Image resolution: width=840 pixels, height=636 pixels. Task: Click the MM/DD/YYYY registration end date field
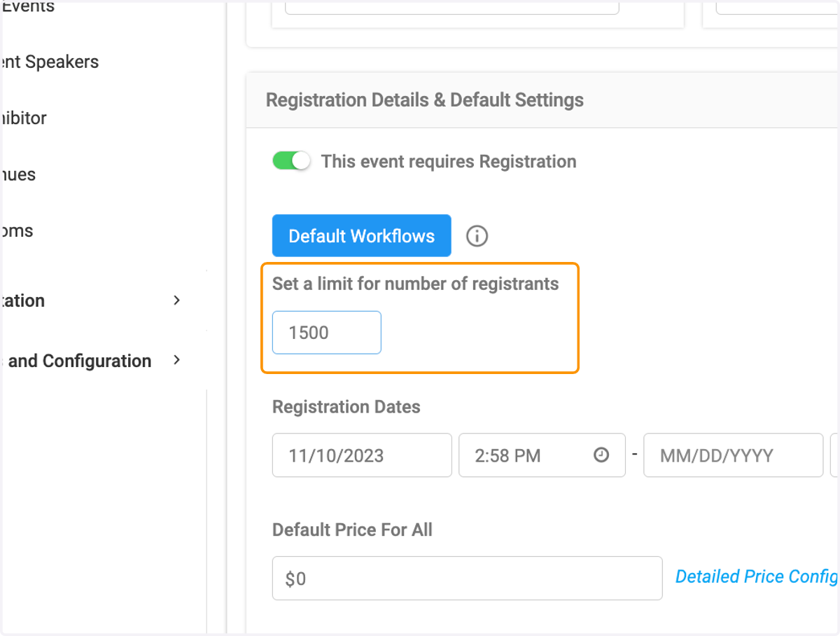(x=733, y=455)
